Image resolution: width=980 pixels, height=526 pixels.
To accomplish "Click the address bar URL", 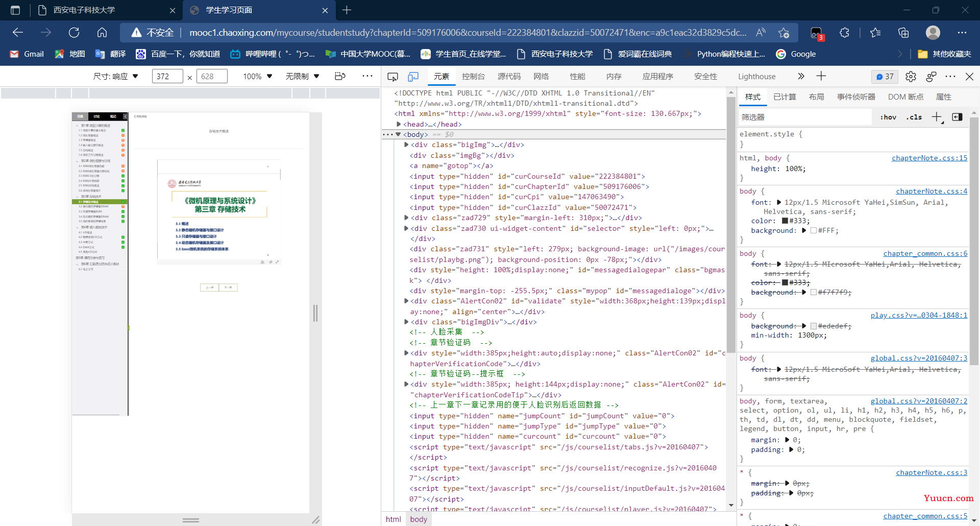I will point(468,33).
